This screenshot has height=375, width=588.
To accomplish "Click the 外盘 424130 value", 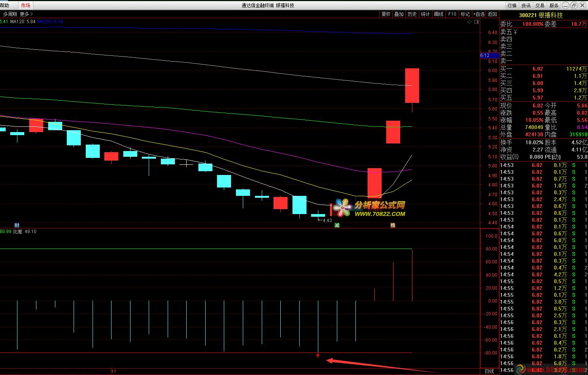I will [534, 134].
